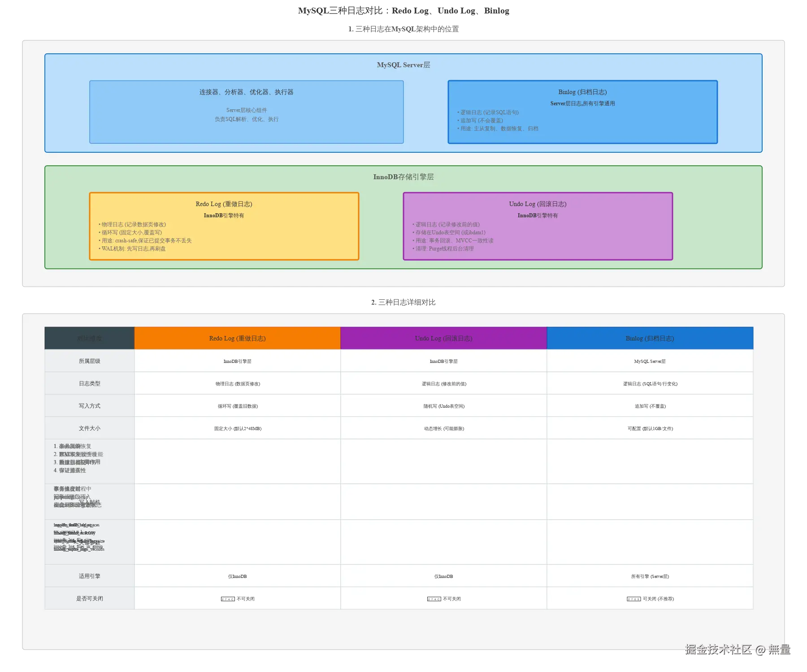Select the 日志类型 row label
The image size is (807, 672).
point(89,383)
